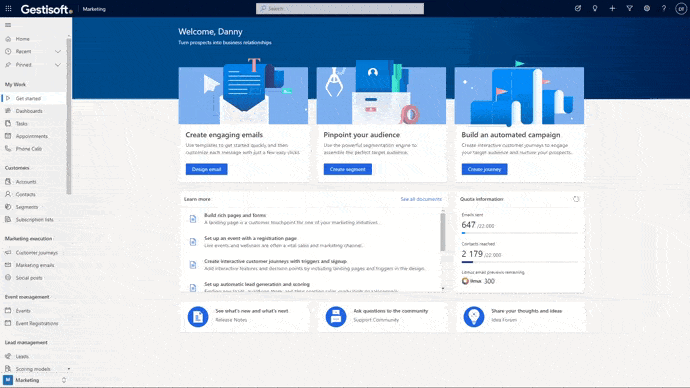Click the Create segment button
690x388 pixels.
coord(348,169)
